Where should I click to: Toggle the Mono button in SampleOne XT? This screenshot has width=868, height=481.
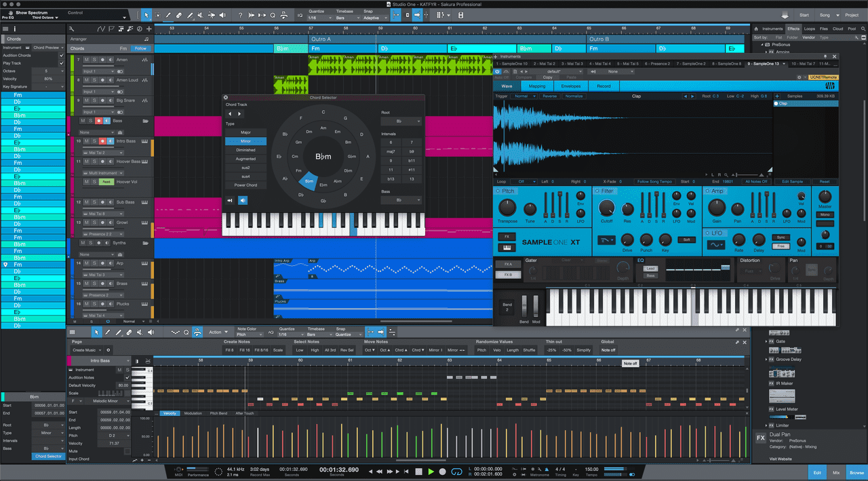(x=825, y=214)
